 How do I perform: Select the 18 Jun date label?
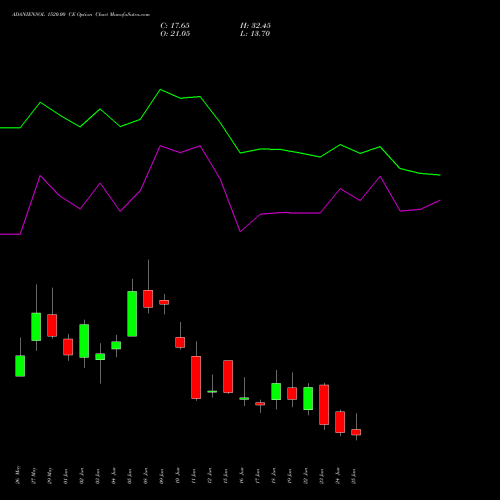(274, 476)
